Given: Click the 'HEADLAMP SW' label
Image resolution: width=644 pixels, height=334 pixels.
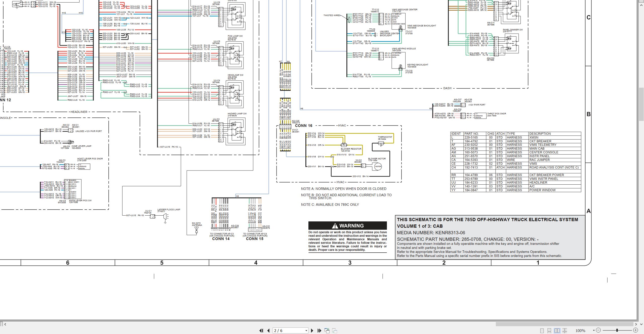Looking at the screenshot, I should [235, 75].
